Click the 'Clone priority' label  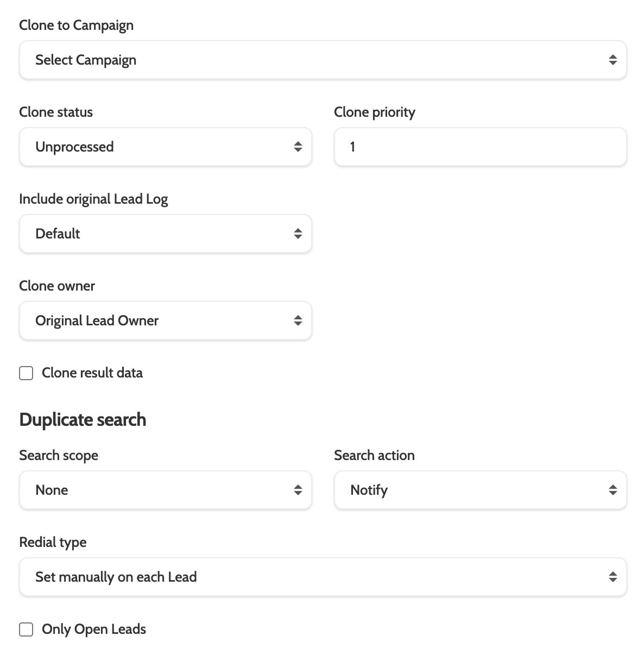click(x=375, y=112)
